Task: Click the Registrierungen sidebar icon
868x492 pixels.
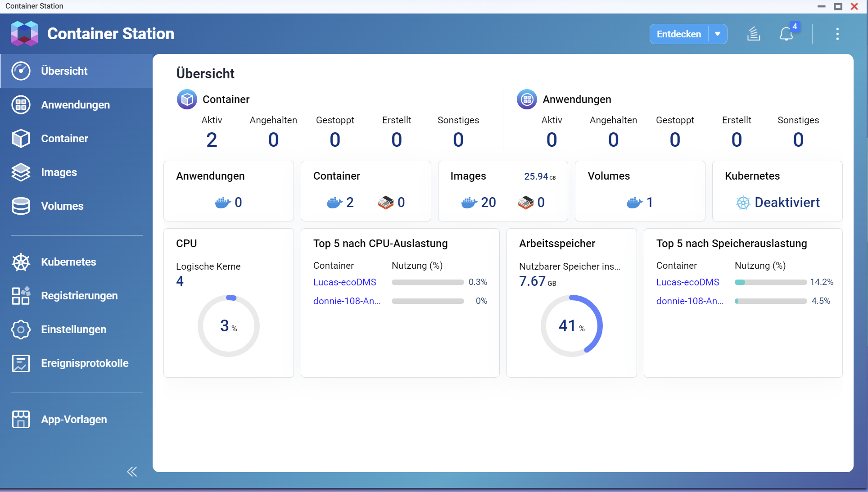Action: pyautogui.click(x=21, y=296)
